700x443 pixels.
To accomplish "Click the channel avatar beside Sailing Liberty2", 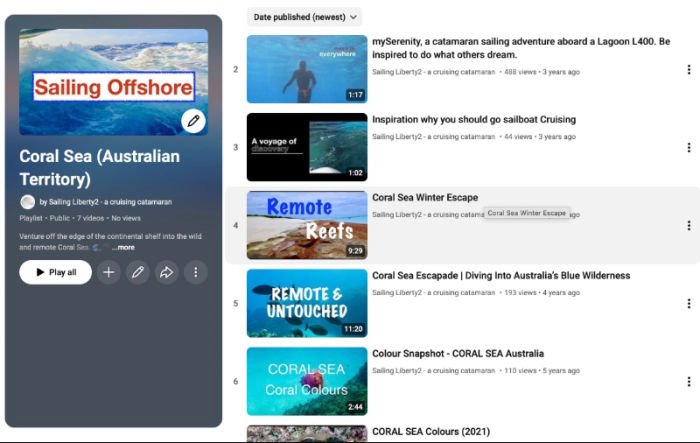I will tap(28, 202).
